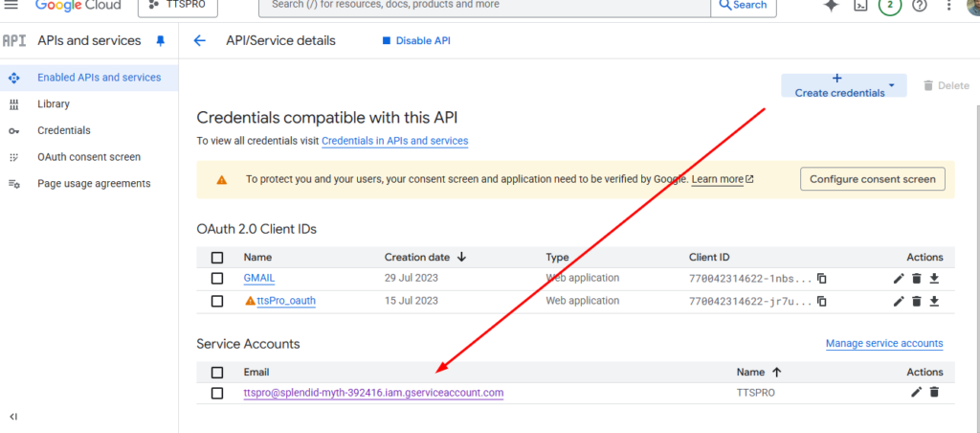The height and width of the screenshot is (433, 980).
Task: Open the Create credentials dropdown
Action: tap(844, 85)
